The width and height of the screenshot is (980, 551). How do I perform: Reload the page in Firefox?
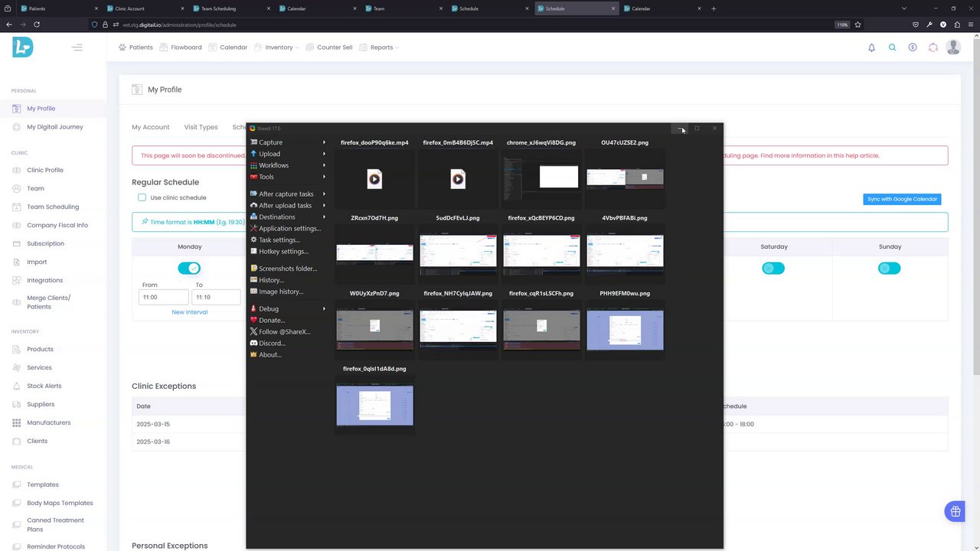(x=37, y=24)
